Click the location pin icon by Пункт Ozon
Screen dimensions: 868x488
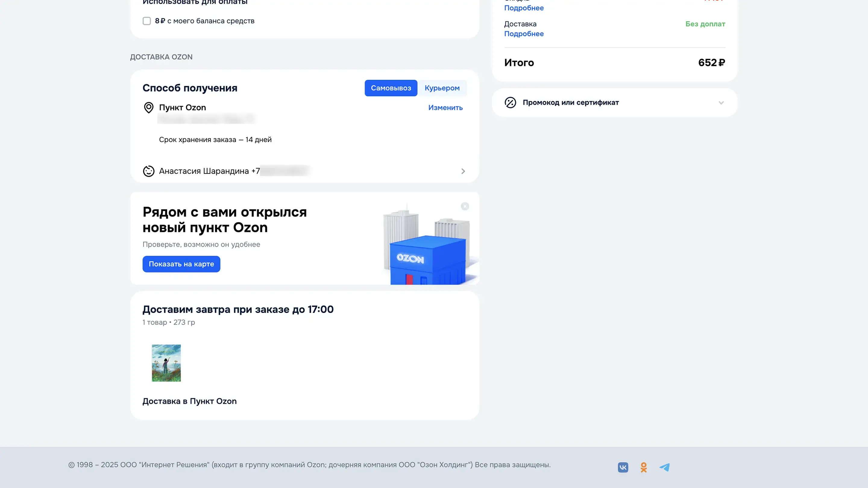click(x=149, y=108)
